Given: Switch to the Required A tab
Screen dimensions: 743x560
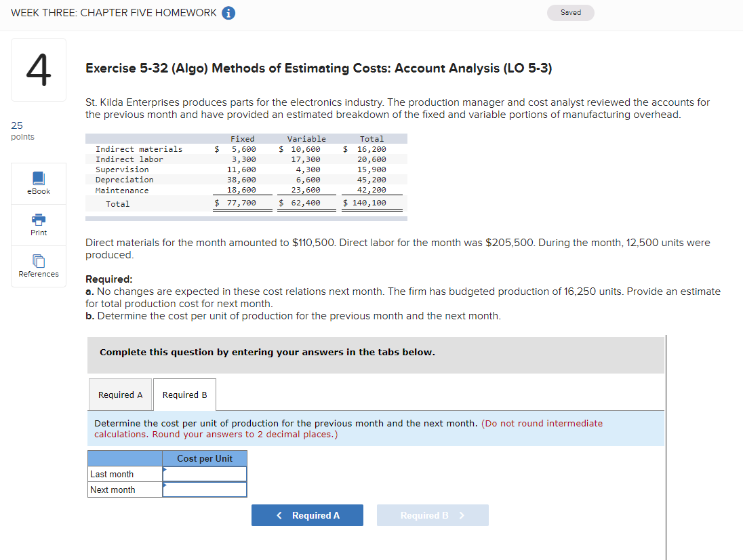Looking at the screenshot, I should coord(120,395).
